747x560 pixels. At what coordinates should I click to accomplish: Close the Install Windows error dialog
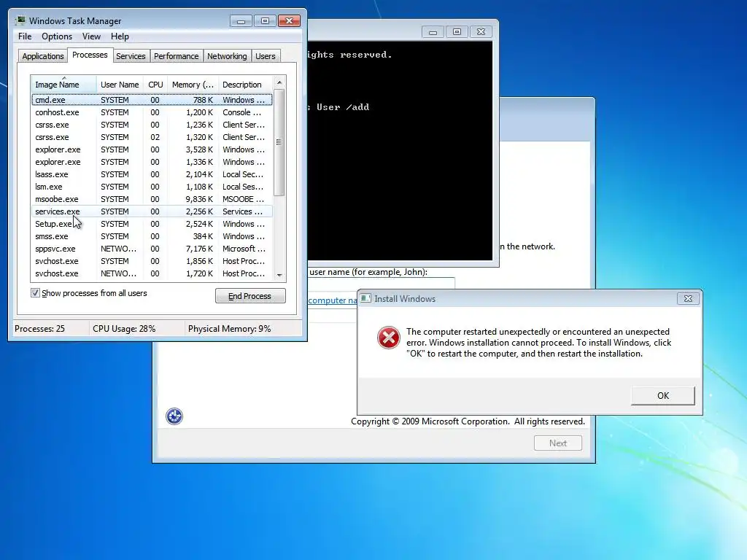pos(688,298)
